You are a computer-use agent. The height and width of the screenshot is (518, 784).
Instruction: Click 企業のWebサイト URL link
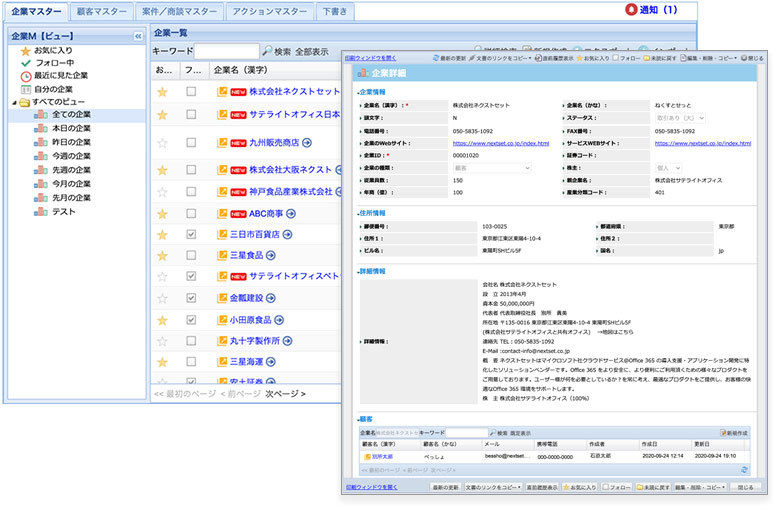[x=500, y=144]
